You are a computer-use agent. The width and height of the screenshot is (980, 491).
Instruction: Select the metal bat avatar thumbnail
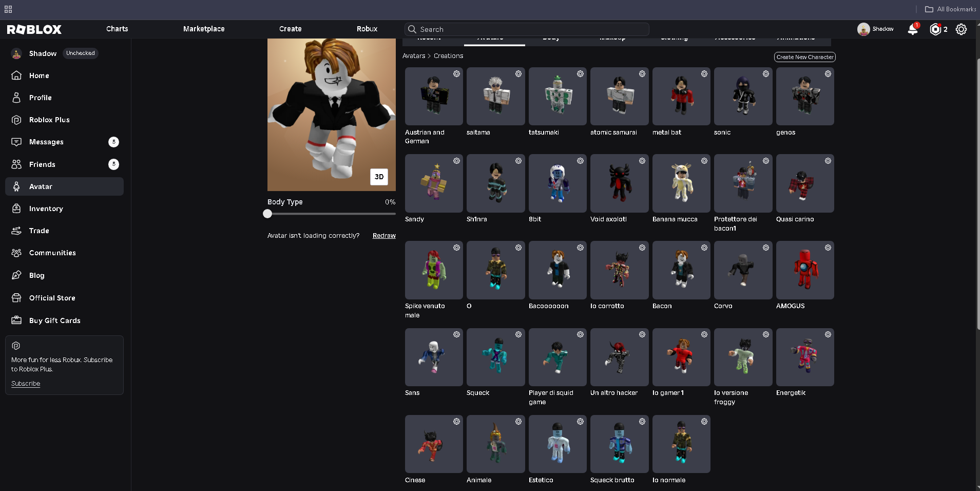681,97
